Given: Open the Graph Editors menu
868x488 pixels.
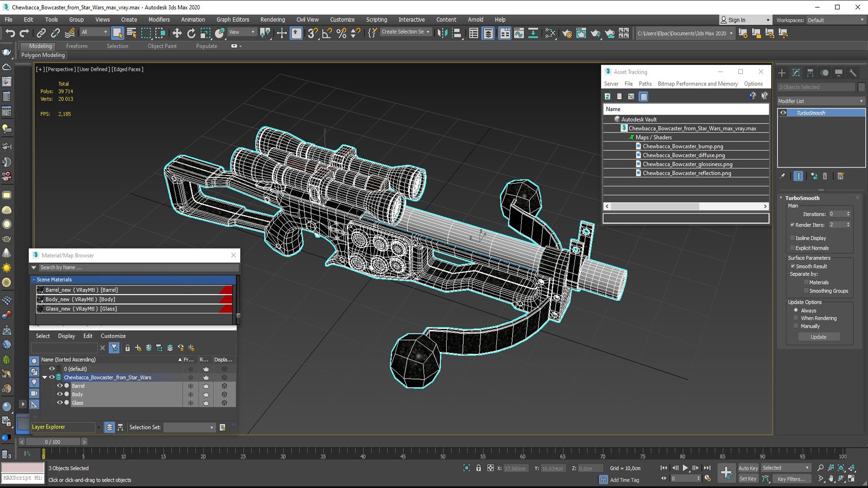Looking at the screenshot, I should [233, 20].
